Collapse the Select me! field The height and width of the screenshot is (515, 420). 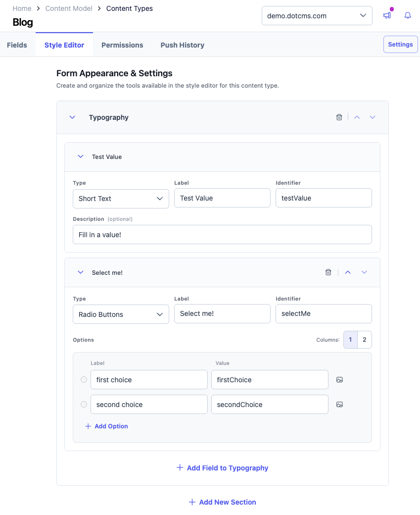point(81,272)
